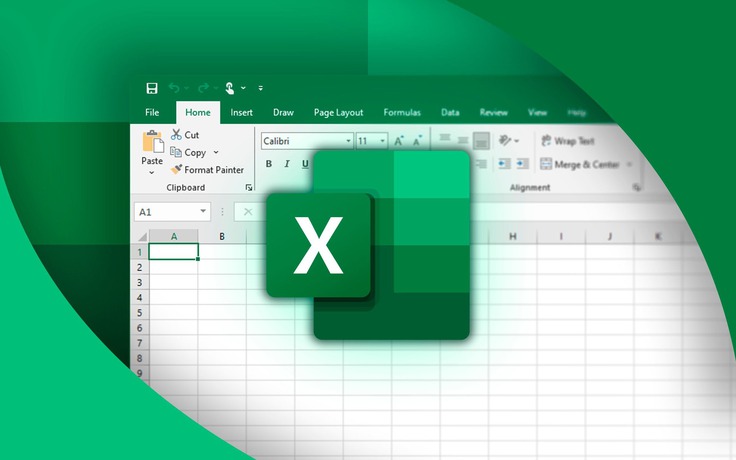Click the Increase Indent icon
736x460 pixels.
(x=522, y=163)
